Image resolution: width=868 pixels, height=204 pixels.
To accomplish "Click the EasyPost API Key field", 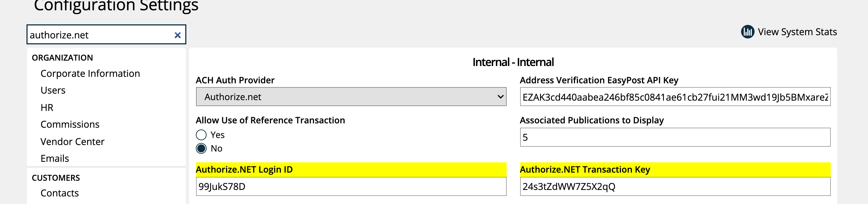I will (x=675, y=97).
